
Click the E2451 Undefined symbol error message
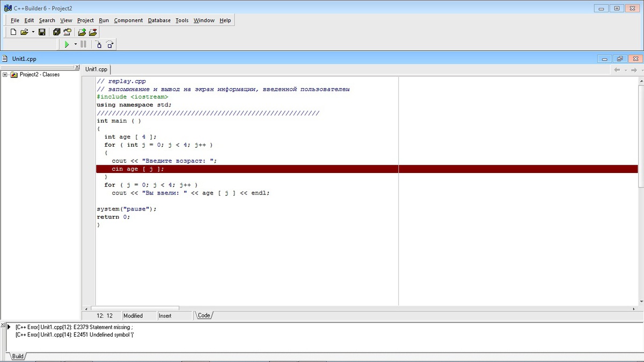[x=75, y=335]
